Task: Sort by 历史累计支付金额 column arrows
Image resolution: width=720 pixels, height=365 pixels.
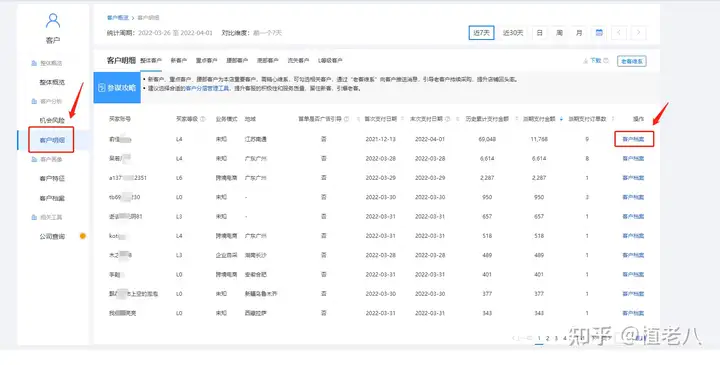Action: 517,119
